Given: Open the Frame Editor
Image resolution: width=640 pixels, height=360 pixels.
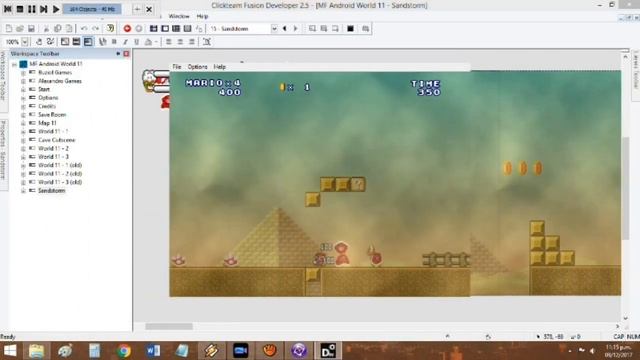Looking at the screenshot, I should click(165, 29).
